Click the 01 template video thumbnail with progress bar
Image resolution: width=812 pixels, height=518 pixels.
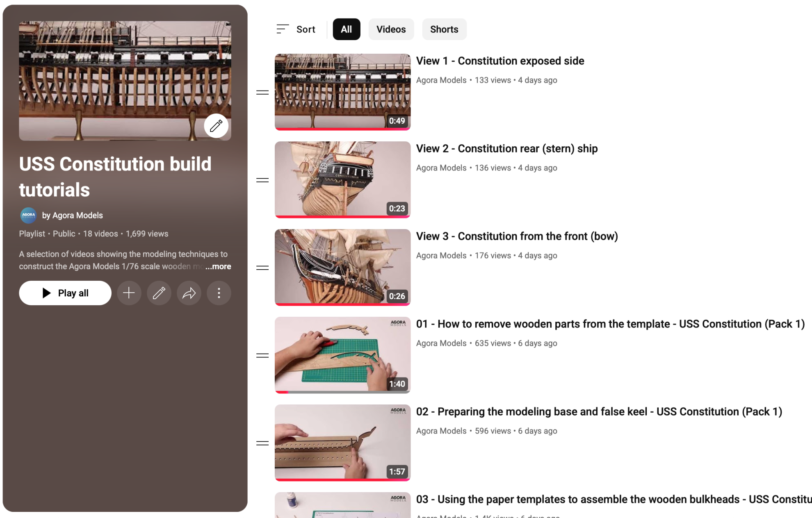(x=342, y=355)
